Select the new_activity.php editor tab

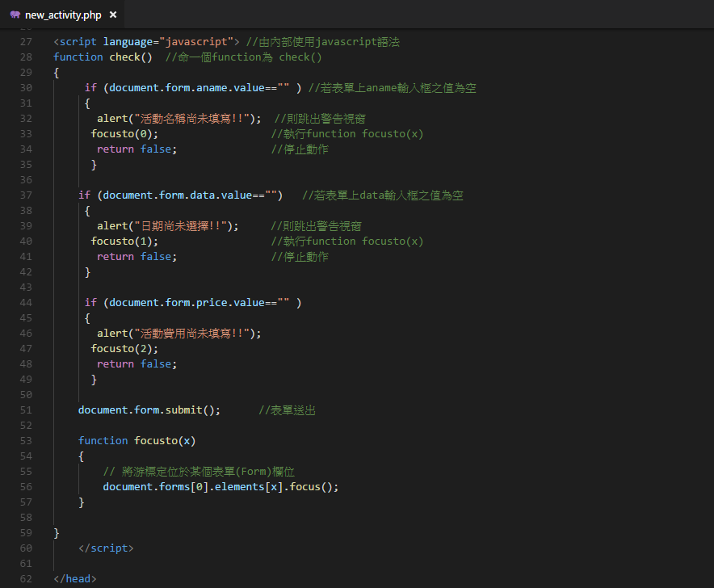point(62,15)
